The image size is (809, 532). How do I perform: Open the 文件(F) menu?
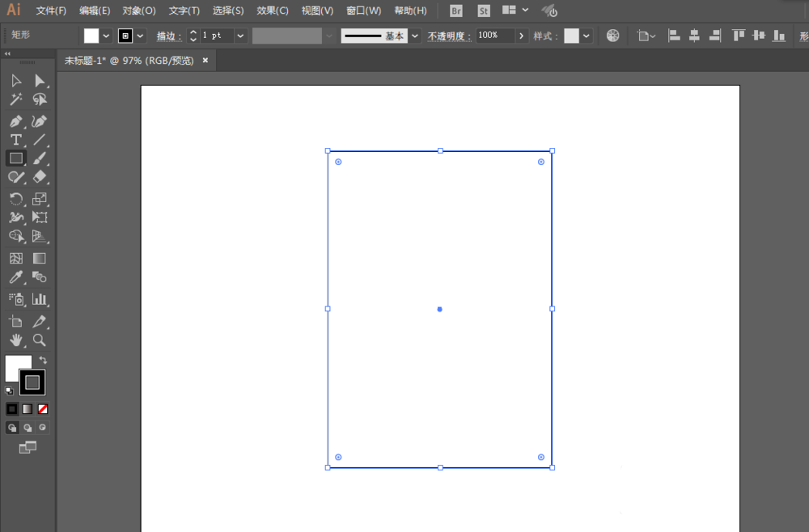click(51, 11)
